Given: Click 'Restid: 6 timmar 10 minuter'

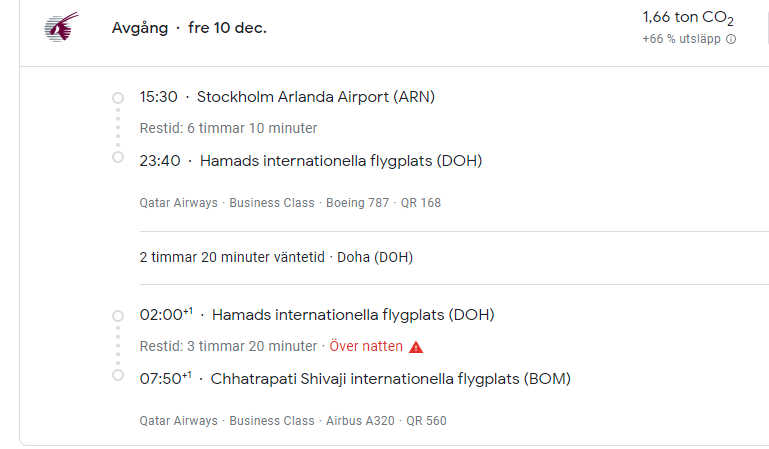Looking at the screenshot, I should 228,128.
